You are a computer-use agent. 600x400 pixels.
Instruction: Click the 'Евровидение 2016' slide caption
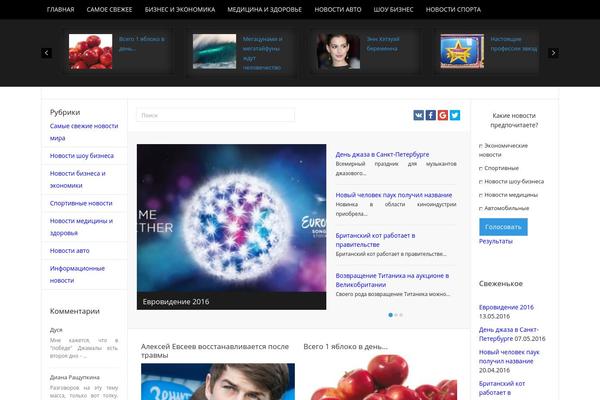pos(176,302)
